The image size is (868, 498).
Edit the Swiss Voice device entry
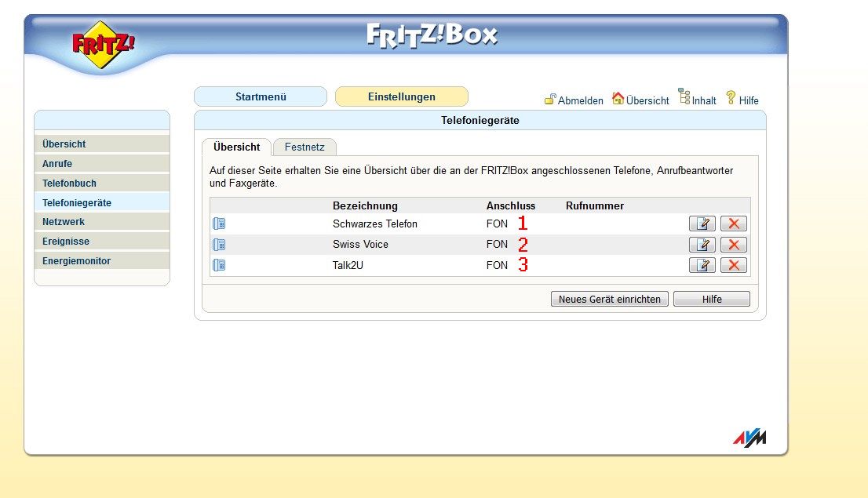702,245
